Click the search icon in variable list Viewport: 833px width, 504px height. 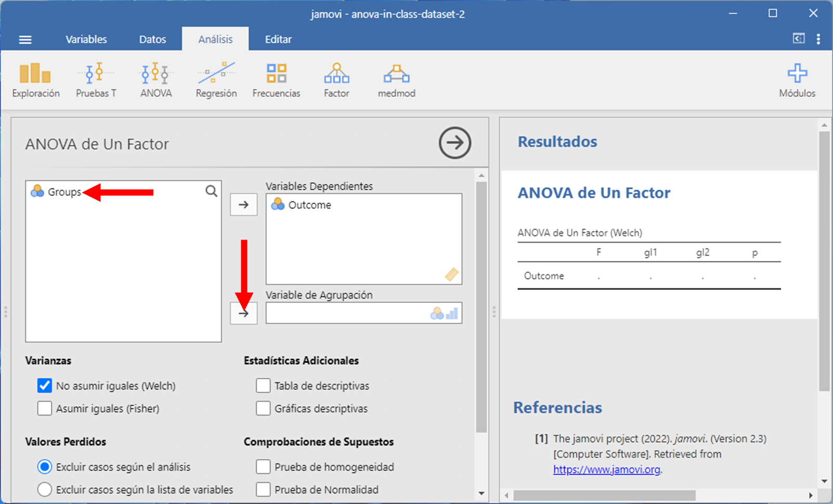(211, 191)
